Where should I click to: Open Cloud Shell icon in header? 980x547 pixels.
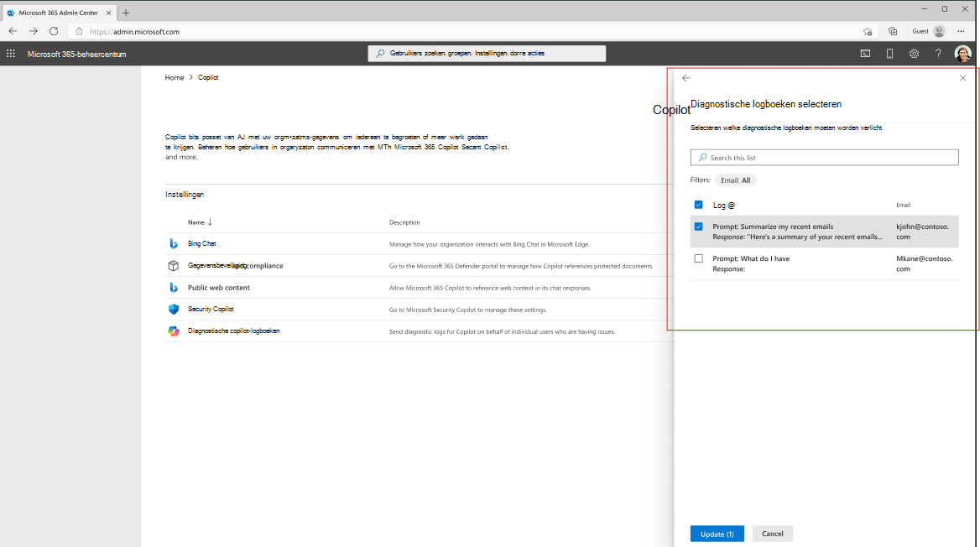coord(865,54)
